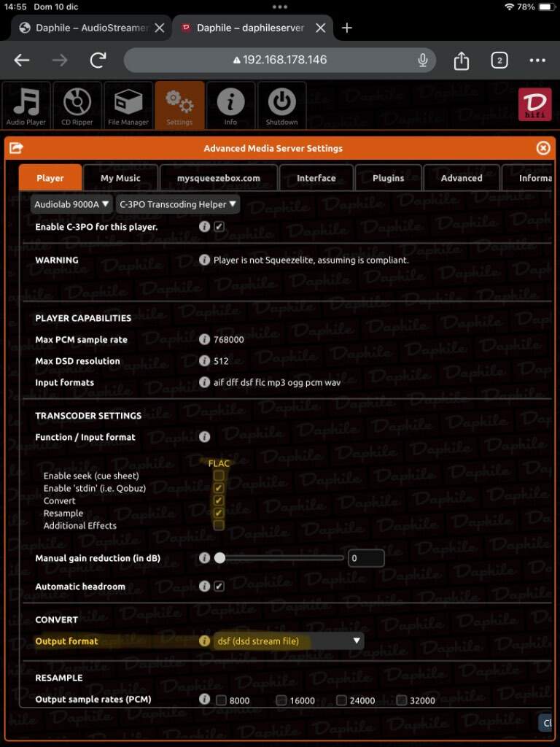Switch to the Plugins tab
This screenshot has height=747, width=560.
point(388,178)
